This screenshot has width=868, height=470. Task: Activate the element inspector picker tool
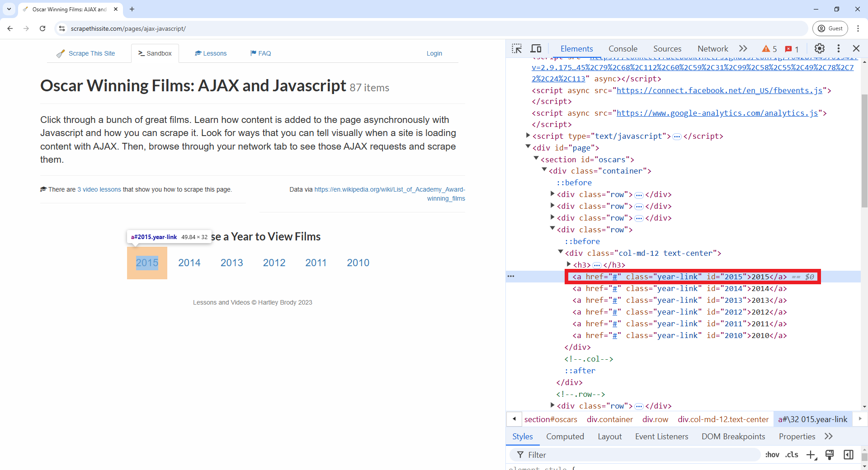coord(517,48)
